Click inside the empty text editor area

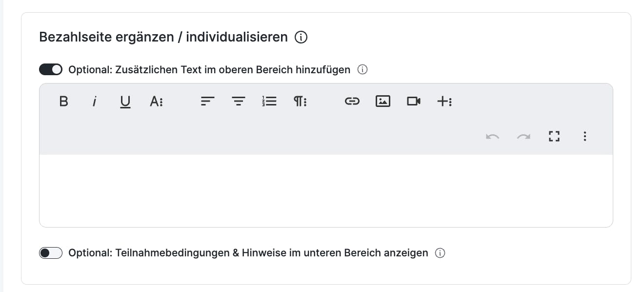(326, 190)
